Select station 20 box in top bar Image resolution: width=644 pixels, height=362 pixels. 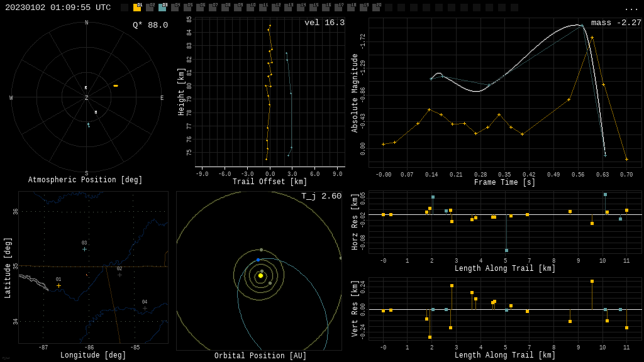[x=376, y=8]
